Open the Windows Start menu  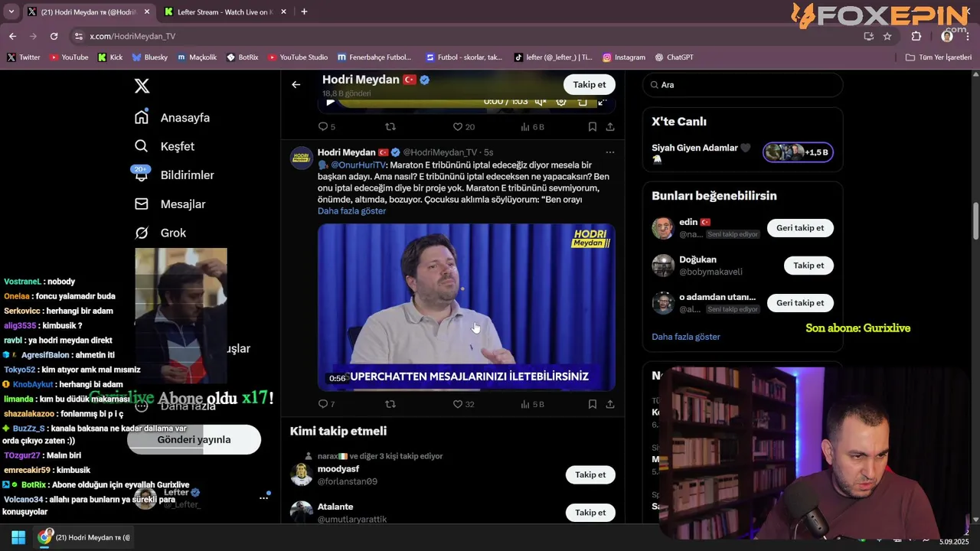click(x=18, y=537)
